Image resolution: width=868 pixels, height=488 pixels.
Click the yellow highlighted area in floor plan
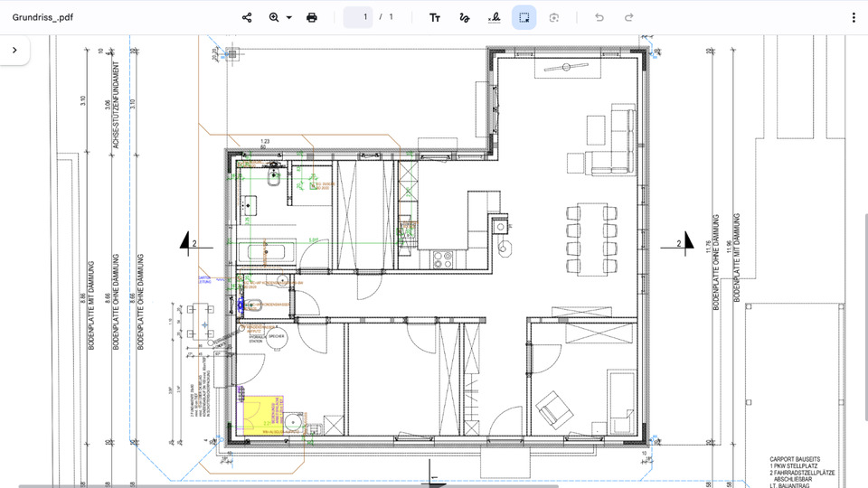(x=260, y=413)
